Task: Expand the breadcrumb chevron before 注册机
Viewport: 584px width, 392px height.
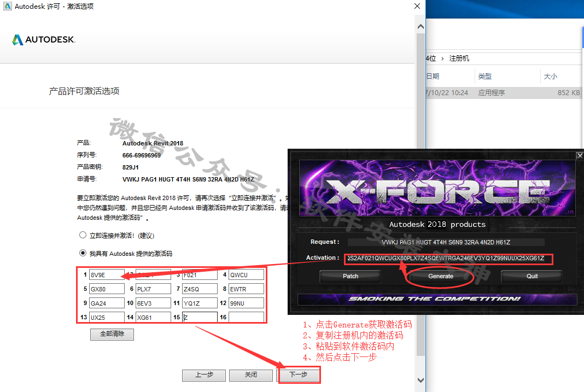Action: click(x=442, y=58)
